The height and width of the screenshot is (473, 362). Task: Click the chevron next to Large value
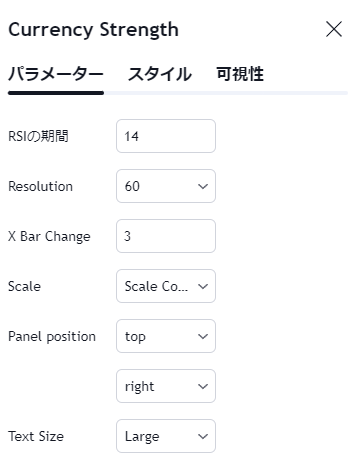point(203,436)
